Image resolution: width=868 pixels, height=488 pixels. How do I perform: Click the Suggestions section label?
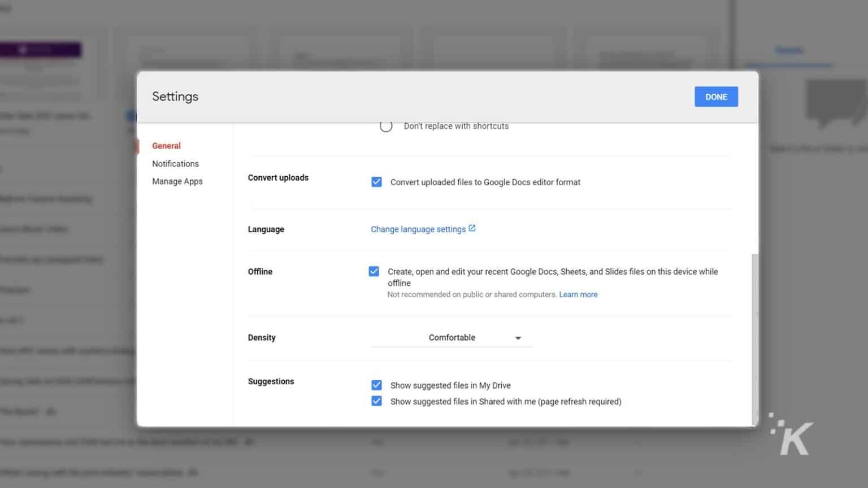[271, 381]
